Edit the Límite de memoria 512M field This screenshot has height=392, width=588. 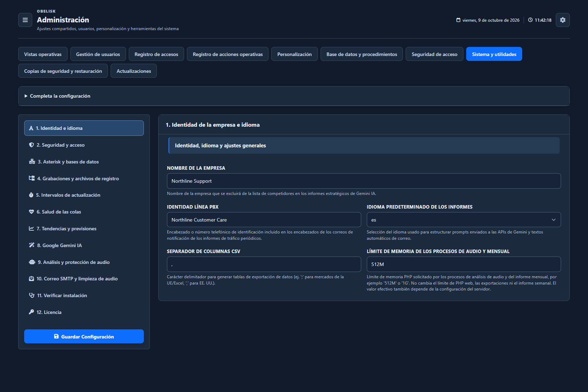tap(464, 264)
